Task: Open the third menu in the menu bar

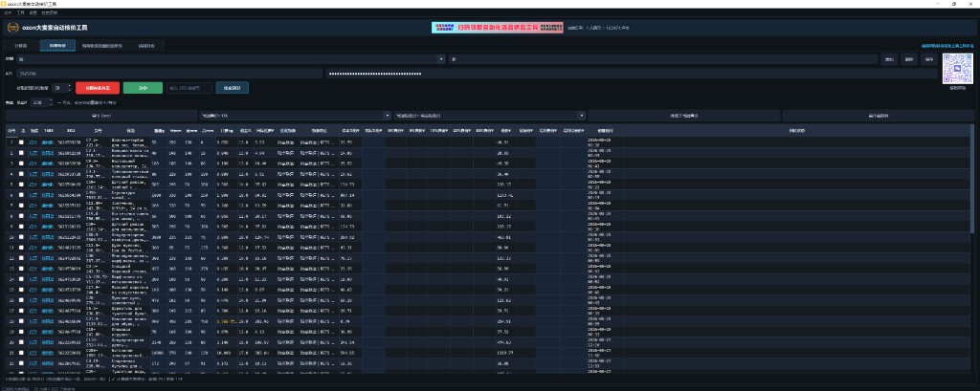Action: click(33, 11)
